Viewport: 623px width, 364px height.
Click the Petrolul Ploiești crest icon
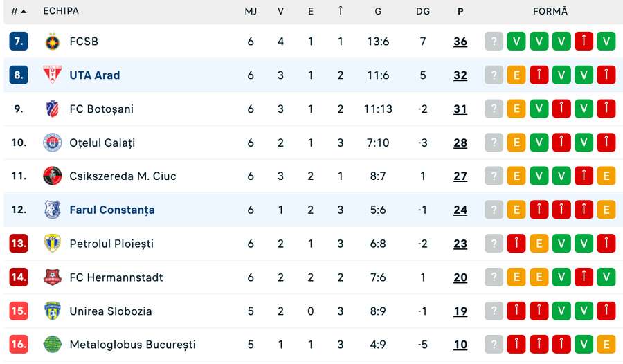tap(52, 244)
